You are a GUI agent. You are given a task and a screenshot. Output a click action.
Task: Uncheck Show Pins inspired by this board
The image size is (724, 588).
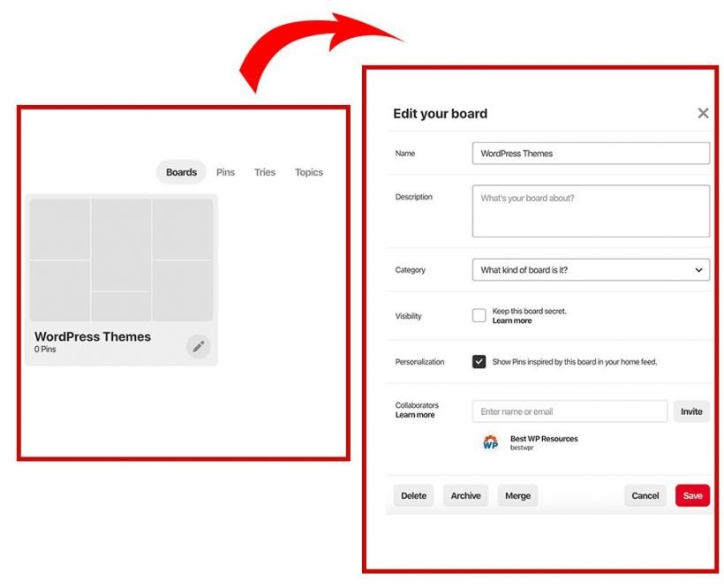tap(479, 361)
